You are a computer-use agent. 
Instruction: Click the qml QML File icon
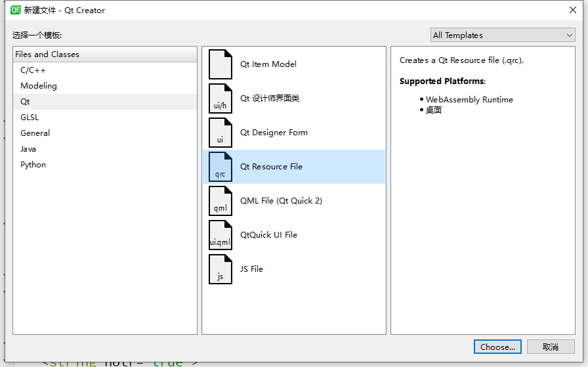point(220,201)
